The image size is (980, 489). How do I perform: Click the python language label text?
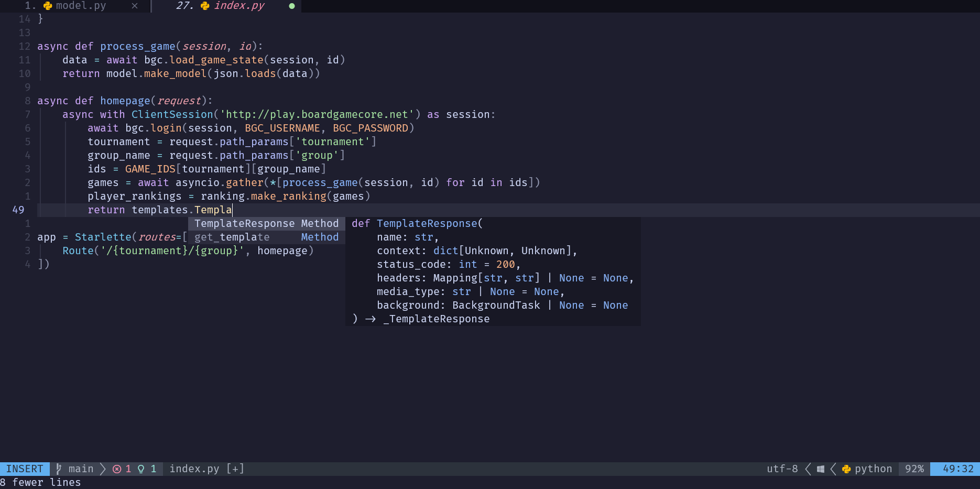click(873, 469)
